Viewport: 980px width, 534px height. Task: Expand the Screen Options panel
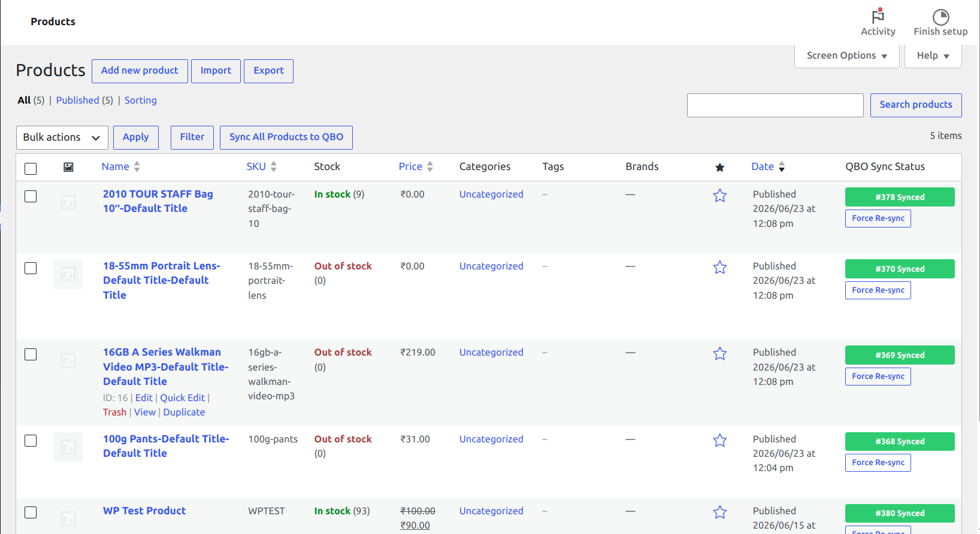[x=847, y=56]
